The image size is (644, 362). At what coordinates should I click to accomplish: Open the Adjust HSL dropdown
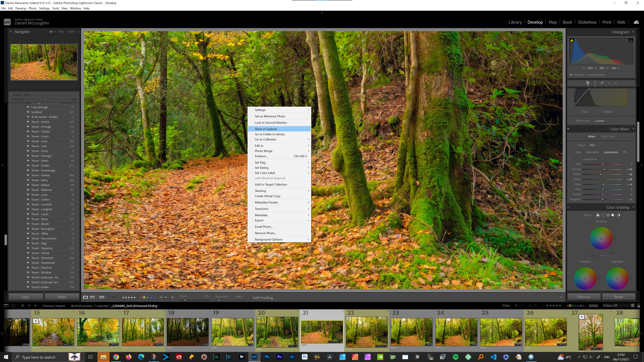[x=594, y=145]
